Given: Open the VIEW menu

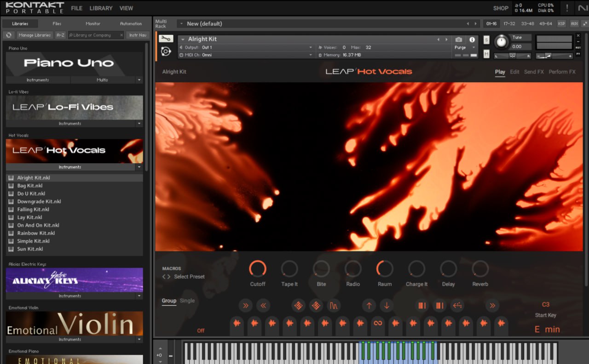Looking at the screenshot, I should [126, 8].
